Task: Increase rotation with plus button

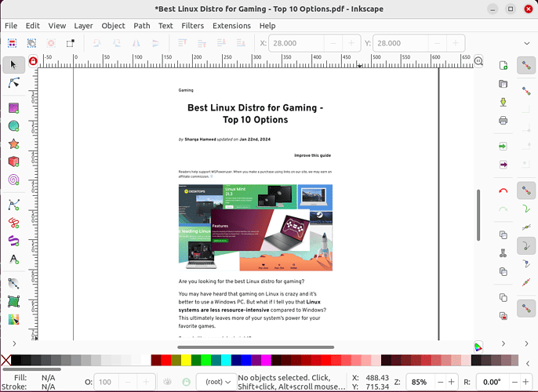Action: tap(525, 382)
